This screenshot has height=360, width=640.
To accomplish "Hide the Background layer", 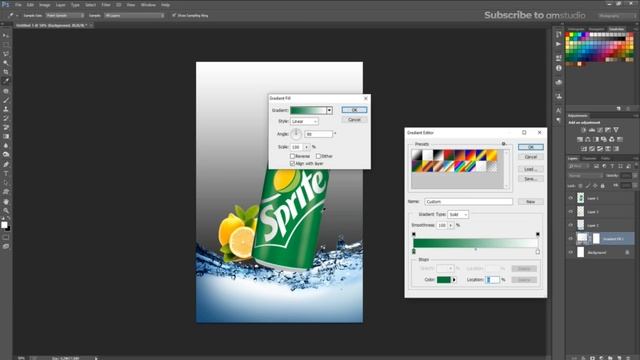I will click(x=571, y=253).
